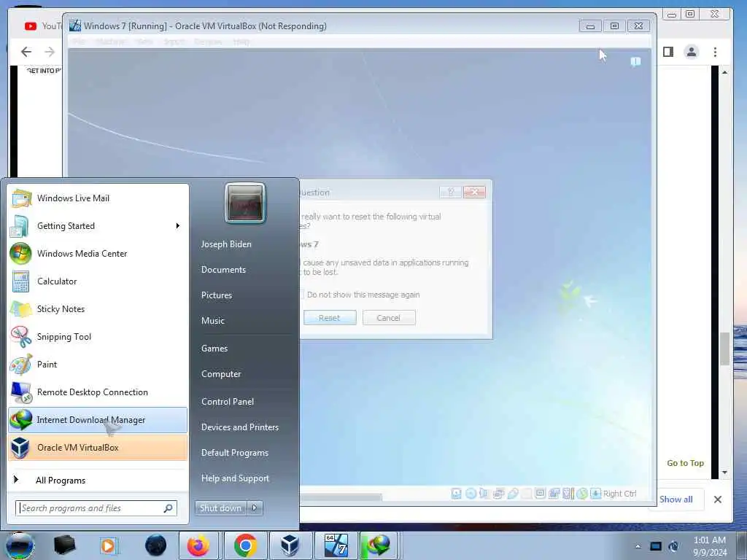
Task: Click the Chrome profile avatar icon
Action: (692, 52)
